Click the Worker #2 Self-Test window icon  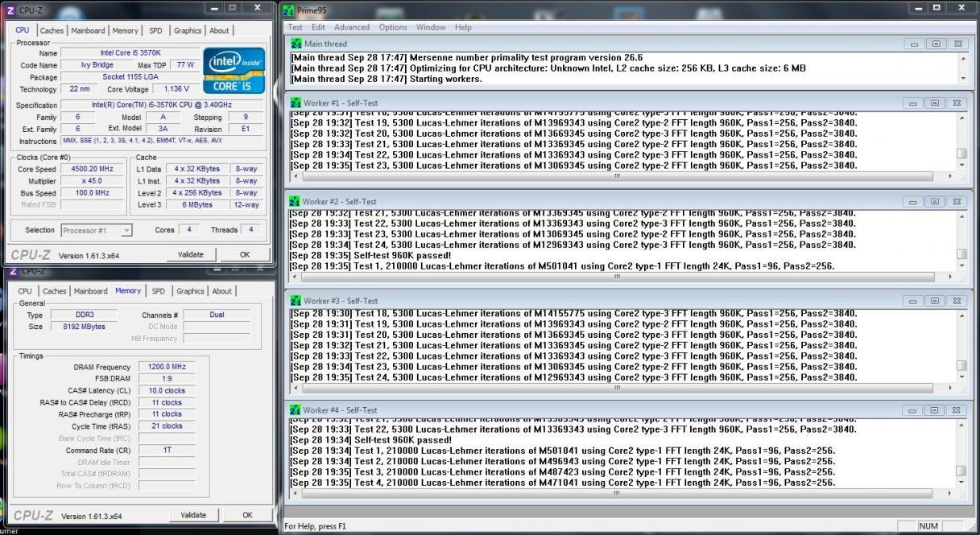(x=296, y=201)
